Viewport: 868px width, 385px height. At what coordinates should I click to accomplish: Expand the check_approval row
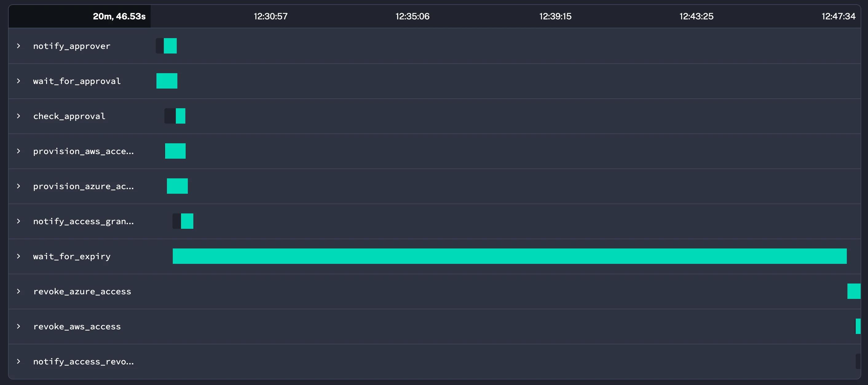coord(18,116)
